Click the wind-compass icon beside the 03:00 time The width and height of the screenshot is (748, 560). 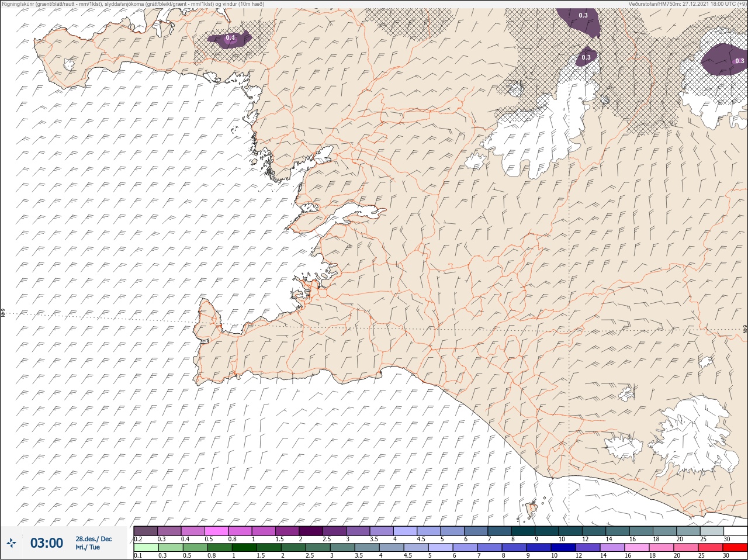point(11,544)
